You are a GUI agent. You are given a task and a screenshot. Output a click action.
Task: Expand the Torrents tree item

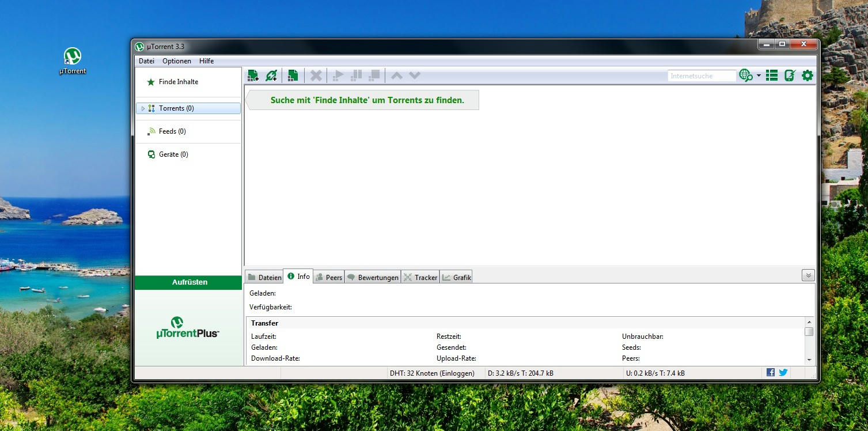pyautogui.click(x=142, y=108)
